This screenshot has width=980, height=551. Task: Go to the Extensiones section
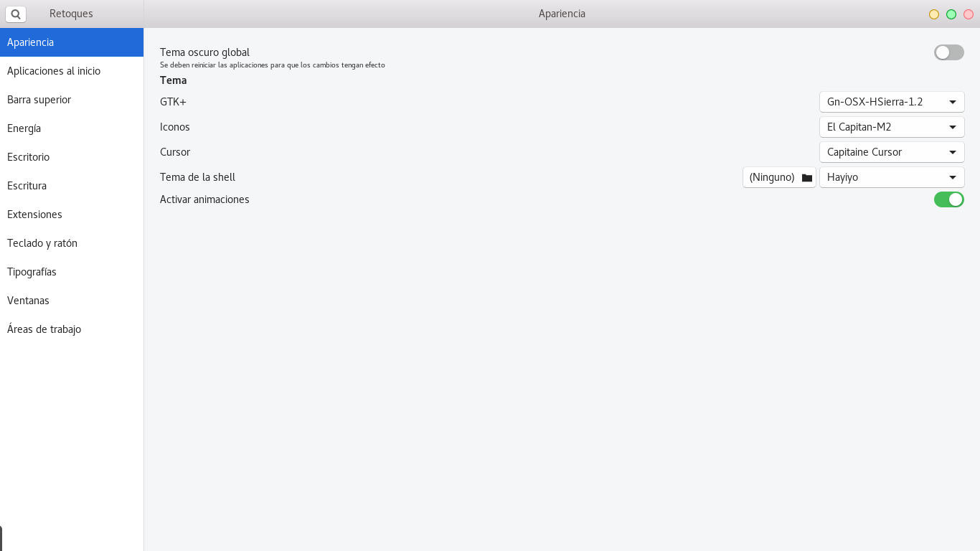(72, 215)
